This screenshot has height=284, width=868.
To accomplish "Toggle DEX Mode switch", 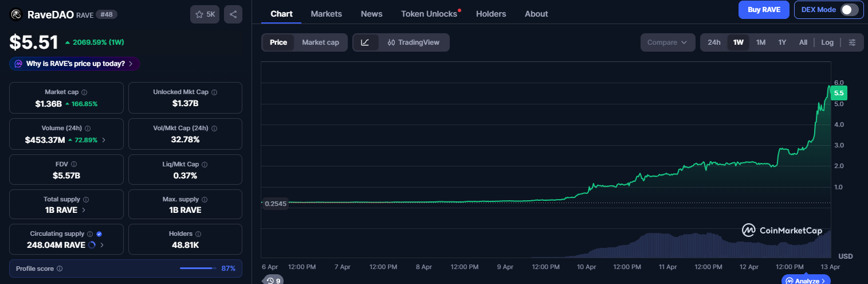I will (x=849, y=10).
